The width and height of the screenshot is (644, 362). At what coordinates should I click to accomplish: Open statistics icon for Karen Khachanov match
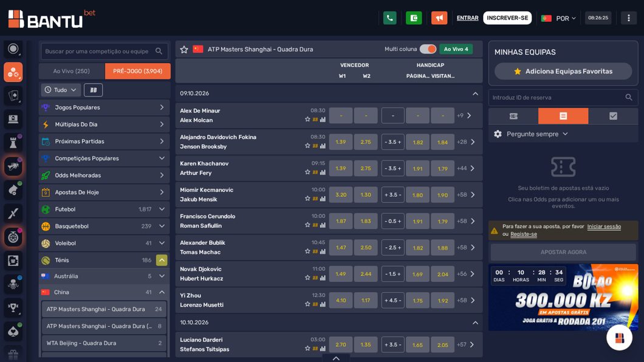click(323, 172)
